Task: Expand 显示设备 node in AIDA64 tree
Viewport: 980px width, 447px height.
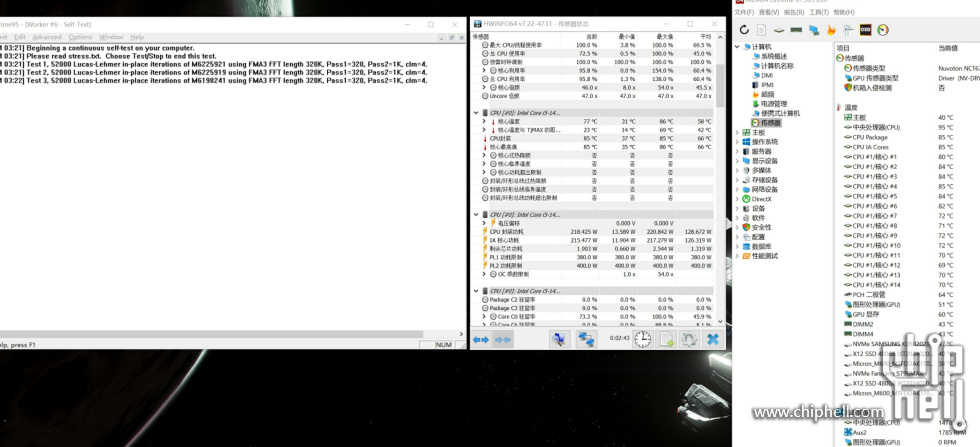Action: tap(736, 161)
